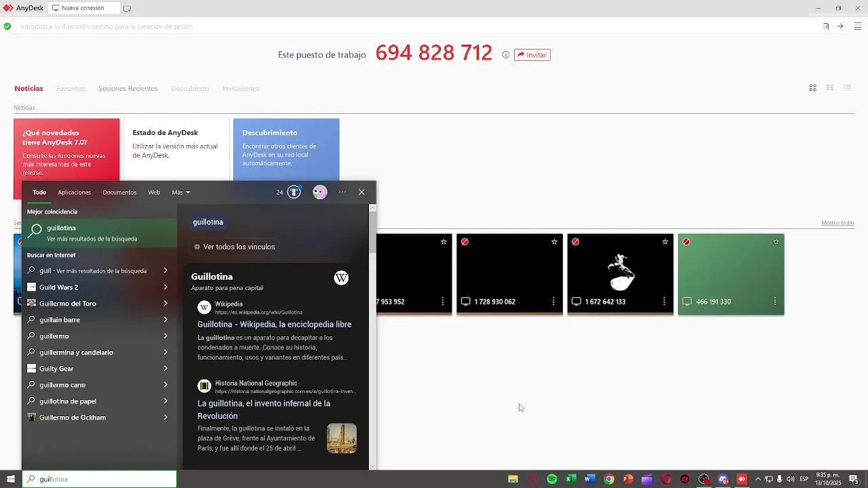Screen dimensions: 868x488
Task: Select the Documentos search filter
Action: [119, 192]
